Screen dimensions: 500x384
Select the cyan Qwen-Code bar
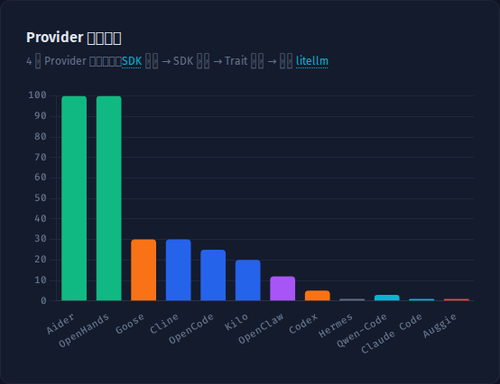(387, 298)
